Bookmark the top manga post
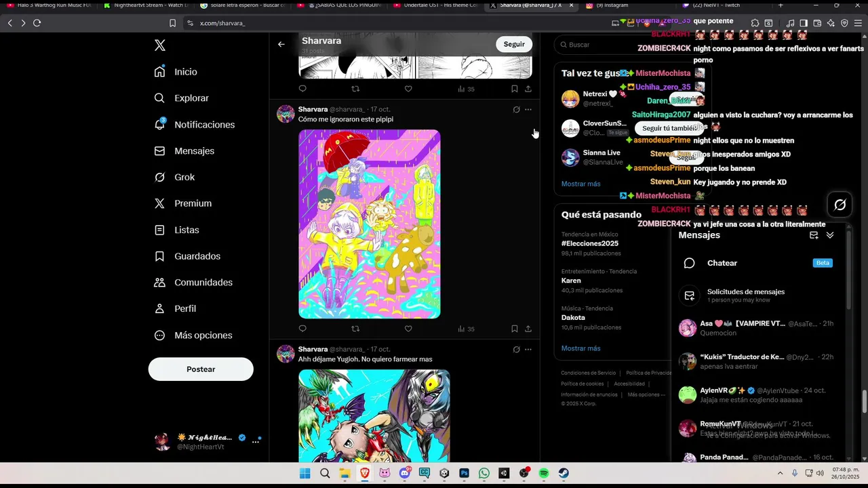 coord(515,89)
